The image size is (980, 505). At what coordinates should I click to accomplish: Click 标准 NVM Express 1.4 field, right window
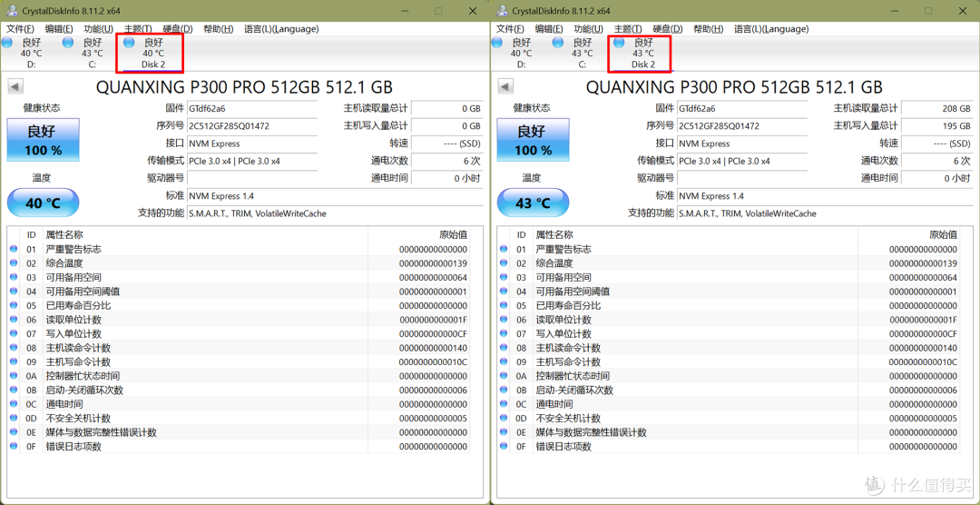point(825,196)
